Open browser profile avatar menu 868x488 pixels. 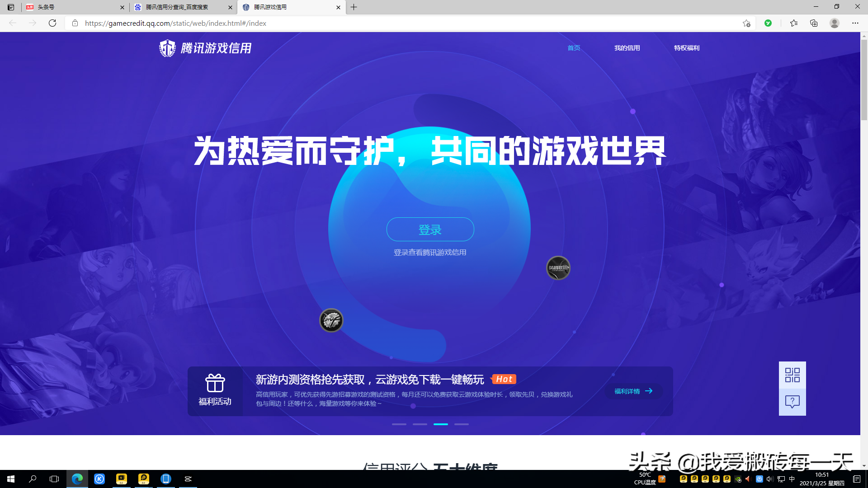pos(835,23)
